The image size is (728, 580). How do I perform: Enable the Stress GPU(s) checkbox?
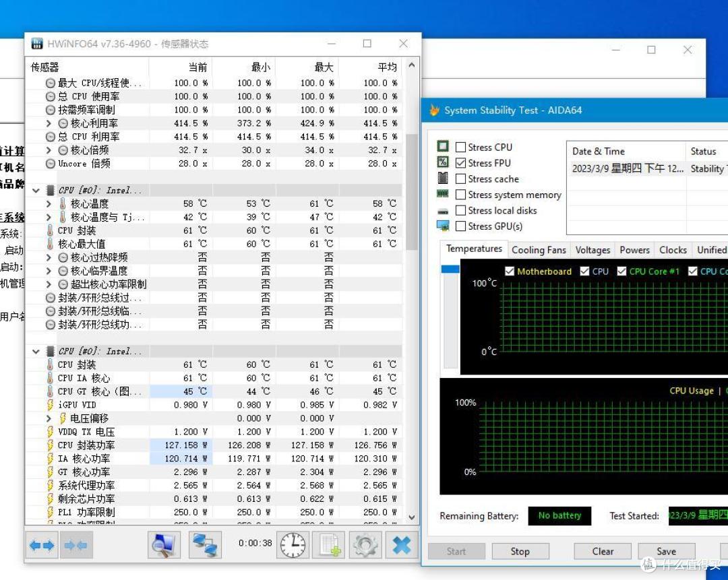460,226
